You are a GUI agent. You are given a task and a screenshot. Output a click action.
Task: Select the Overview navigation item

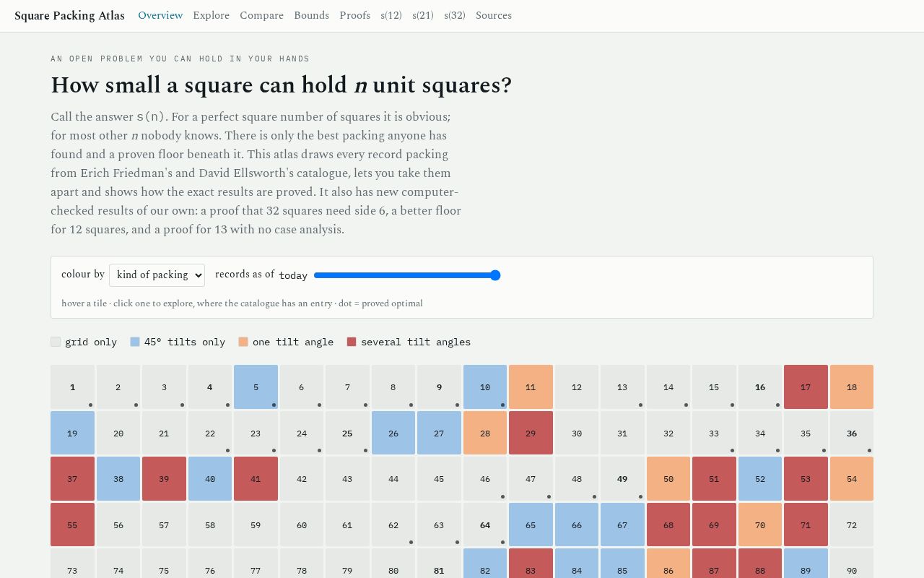click(x=160, y=15)
